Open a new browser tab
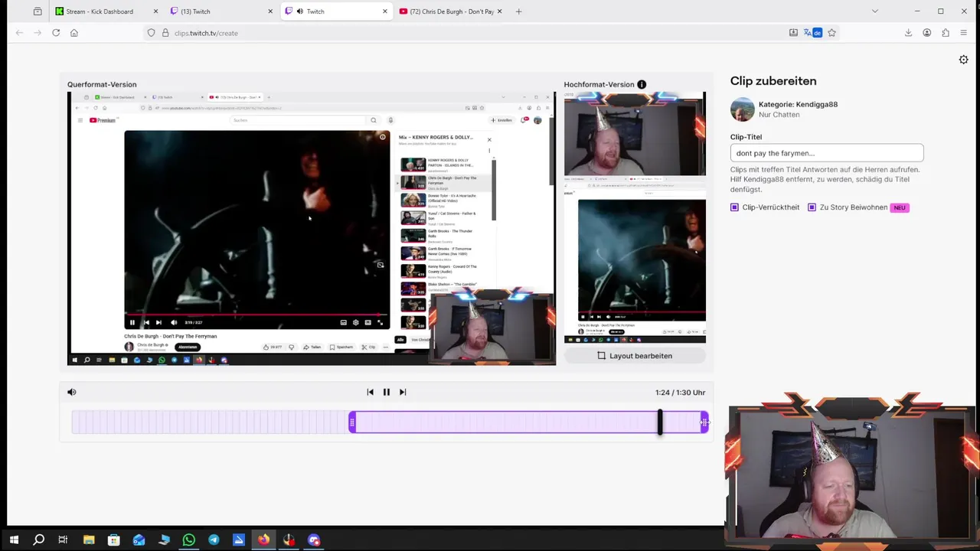 coord(518,11)
